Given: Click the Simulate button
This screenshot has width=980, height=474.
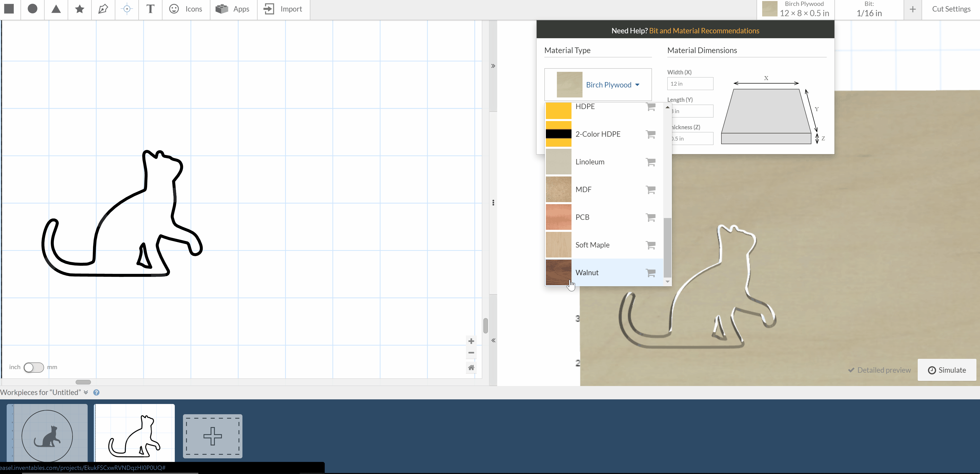Looking at the screenshot, I should [x=946, y=370].
